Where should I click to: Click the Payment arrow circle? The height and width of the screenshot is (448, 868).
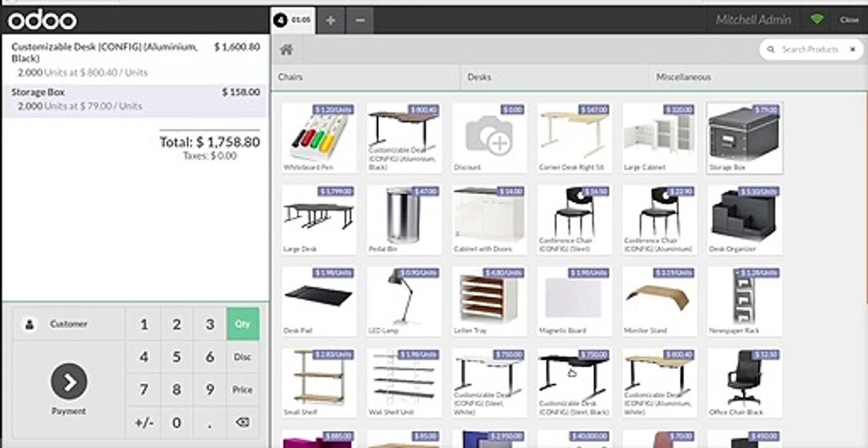69,381
